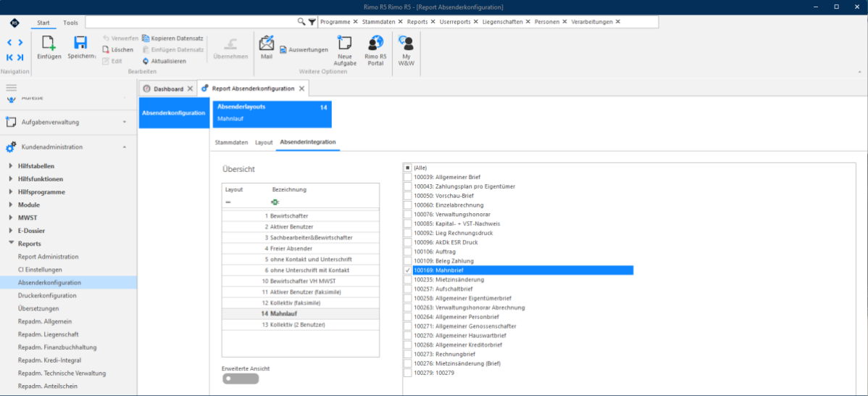This screenshot has height=396, width=868.
Task: Check 100060: Einzelabrechnung
Action: coord(408,205)
